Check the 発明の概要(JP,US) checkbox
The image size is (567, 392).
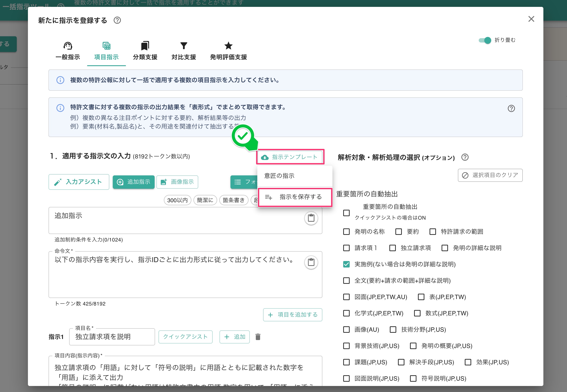(413, 346)
